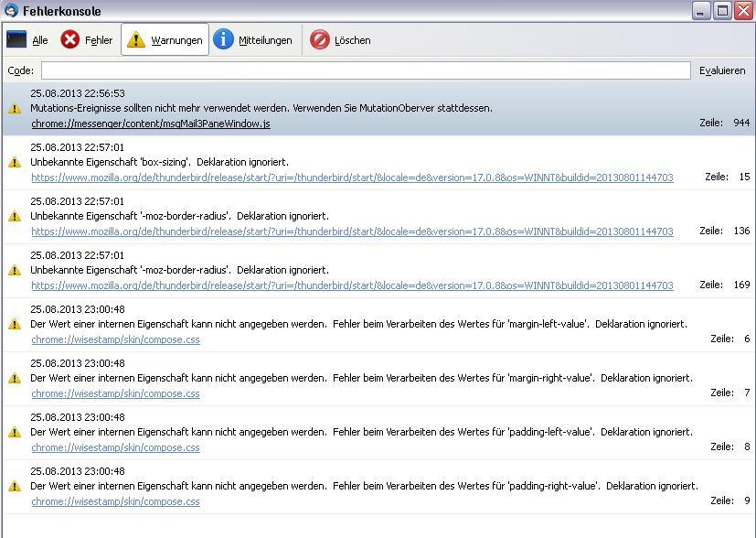Open the mozilla.org link at Zeile 136
Image resolution: width=756 pixels, height=538 pixels.
click(x=352, y=231)
